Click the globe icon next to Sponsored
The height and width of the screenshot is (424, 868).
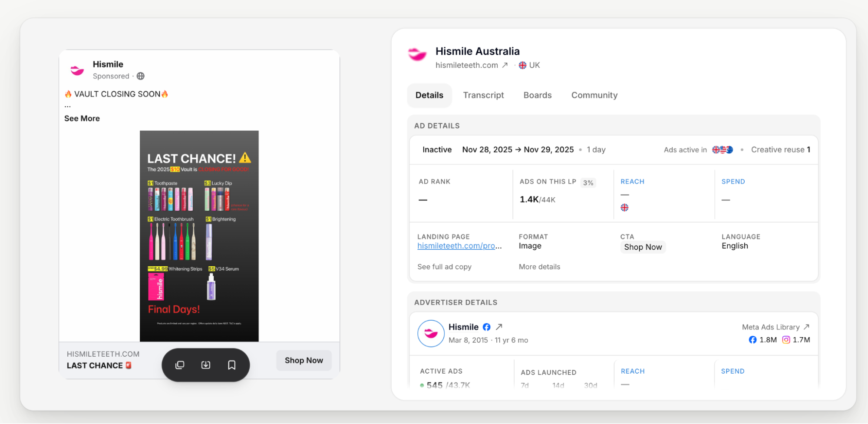pos(141,76)
